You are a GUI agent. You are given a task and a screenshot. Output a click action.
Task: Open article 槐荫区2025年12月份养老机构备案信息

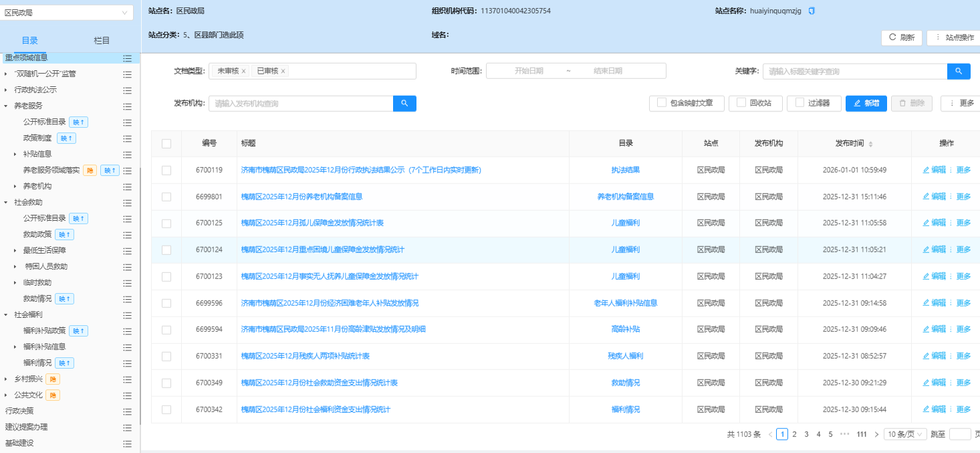(x=301, y=197)
